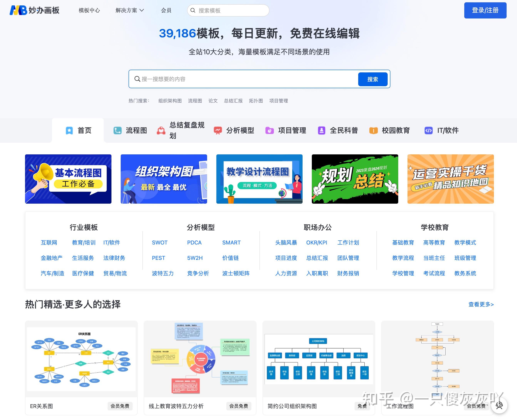Image resolution: width=517 pixels, height=420 pixels.
Task: Click the 分析模型 chart icon
Action: [218, 130]
